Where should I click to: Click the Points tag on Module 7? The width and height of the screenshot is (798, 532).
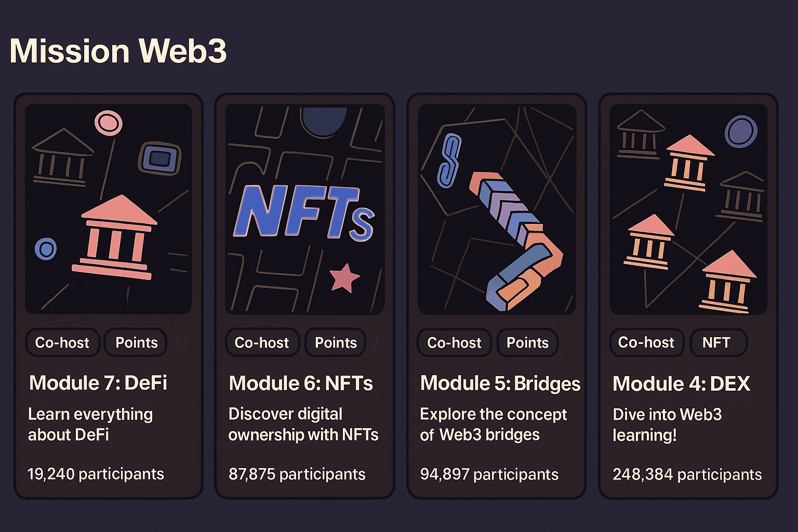coord(136,343)
